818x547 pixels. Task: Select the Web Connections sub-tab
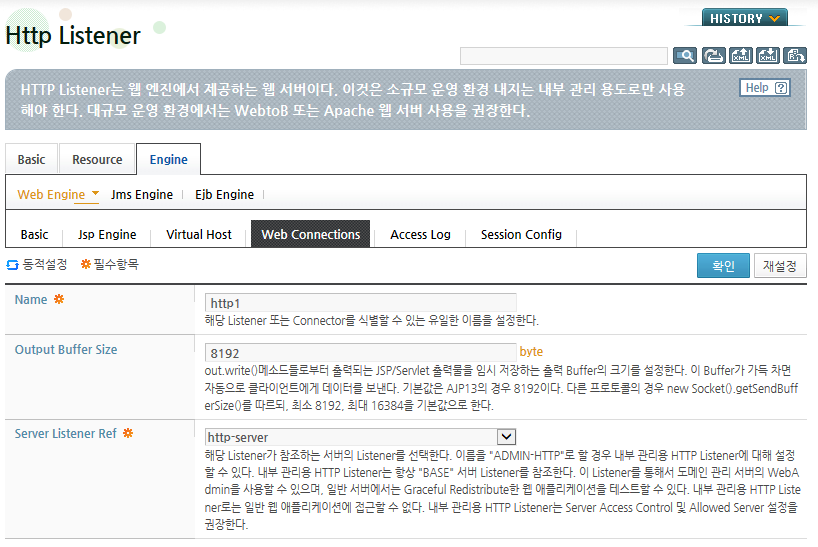[310, 234]
